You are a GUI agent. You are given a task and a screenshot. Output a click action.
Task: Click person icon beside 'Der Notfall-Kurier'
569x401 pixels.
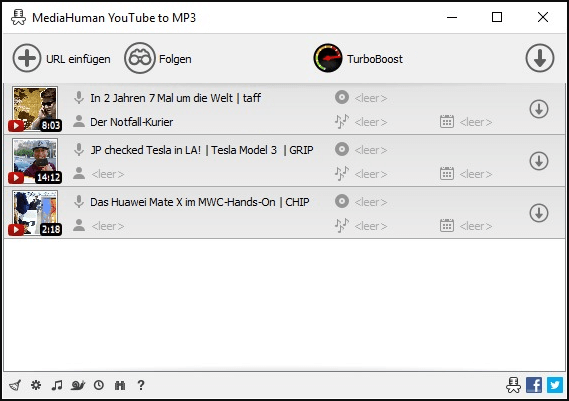(79, 121)
